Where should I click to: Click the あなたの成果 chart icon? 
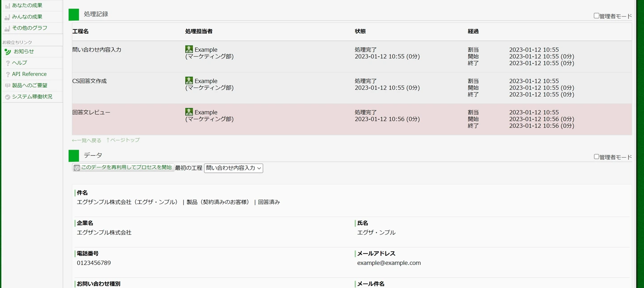pos(7,6)
